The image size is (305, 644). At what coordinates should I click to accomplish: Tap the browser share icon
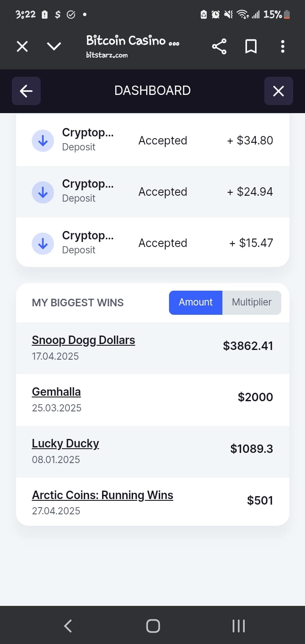219,47
